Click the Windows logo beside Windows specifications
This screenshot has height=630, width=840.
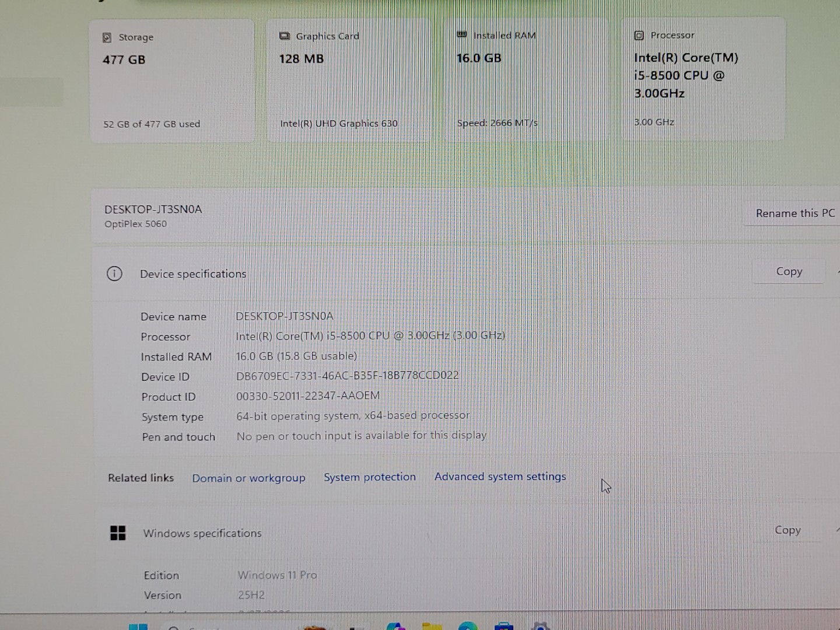(x=118, y=533)
